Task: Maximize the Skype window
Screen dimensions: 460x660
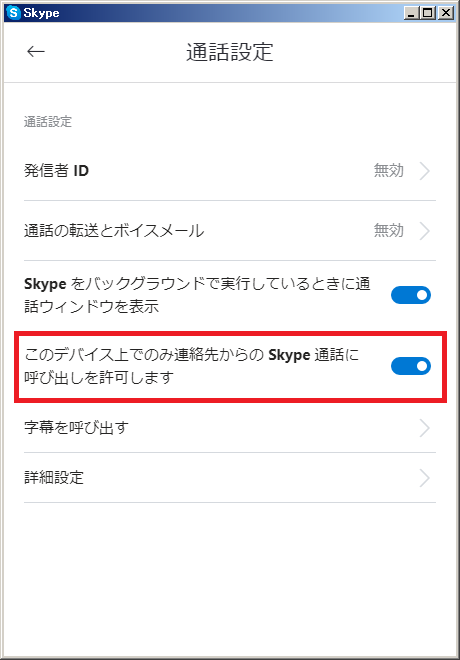Action: click(x=428, y=13)
